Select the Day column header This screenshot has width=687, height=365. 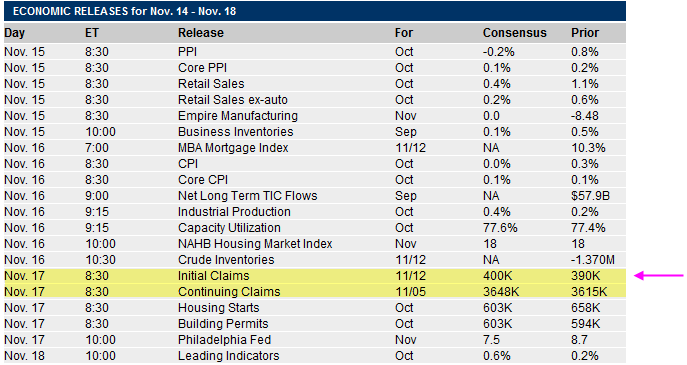14,33
